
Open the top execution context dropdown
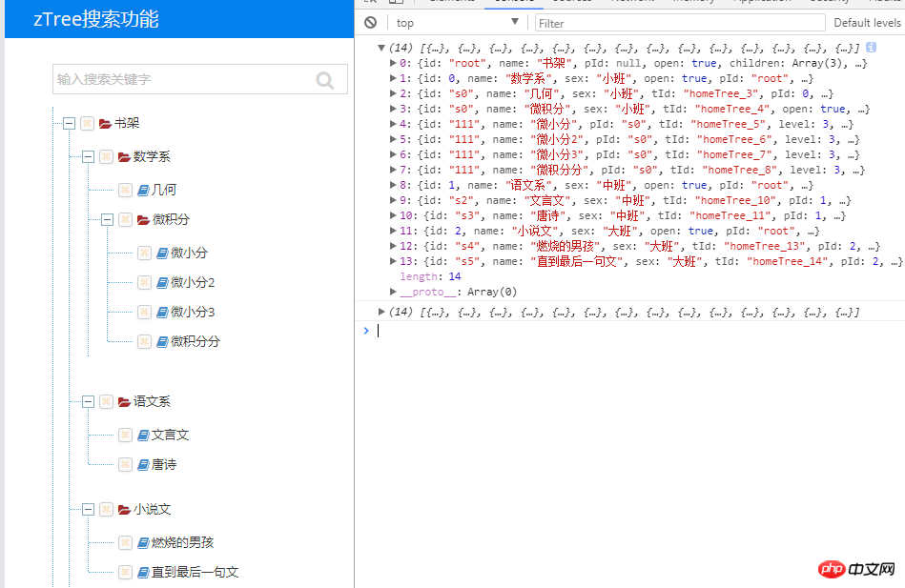coord(457,23)
